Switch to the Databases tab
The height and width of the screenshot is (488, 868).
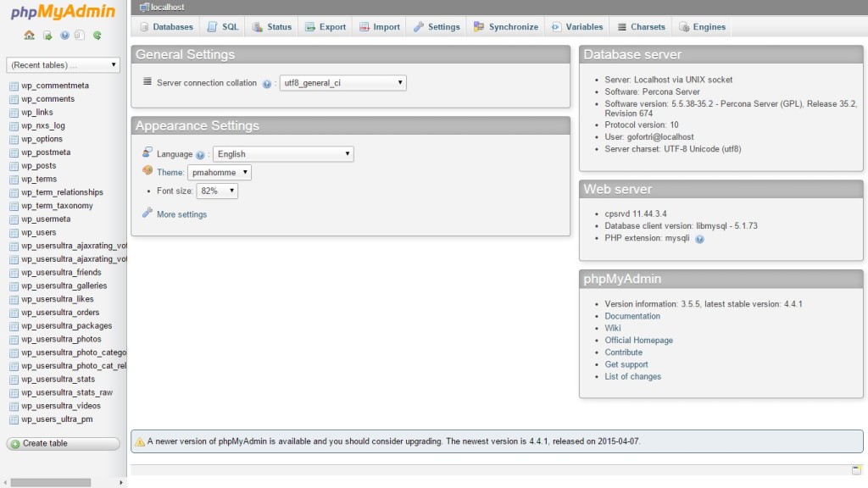166,26
